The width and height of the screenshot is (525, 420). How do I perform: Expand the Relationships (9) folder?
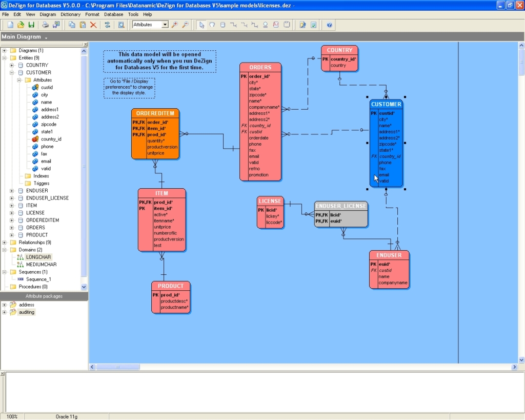click(x=4, y=243)
